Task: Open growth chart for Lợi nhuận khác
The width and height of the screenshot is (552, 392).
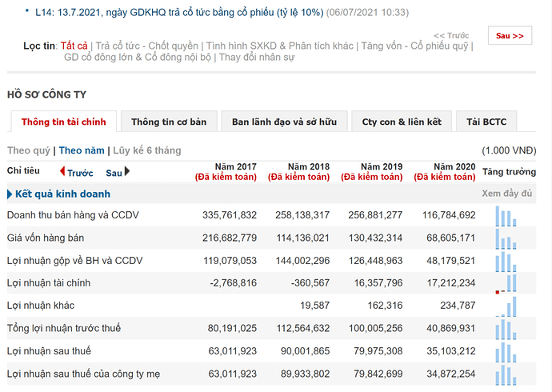Action: (506, 306)
